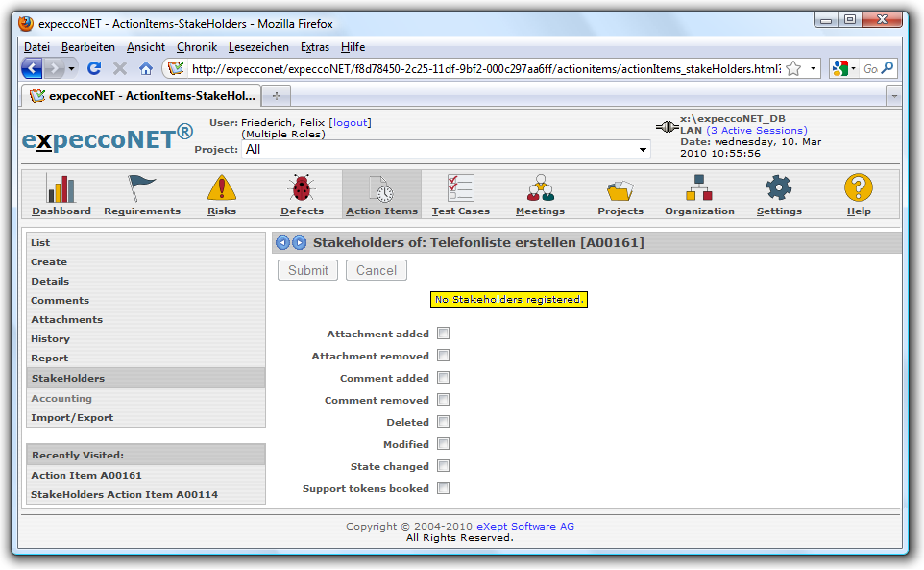Open the Requirements flag icon
This screenshot has height=570, width=924.
142,188
